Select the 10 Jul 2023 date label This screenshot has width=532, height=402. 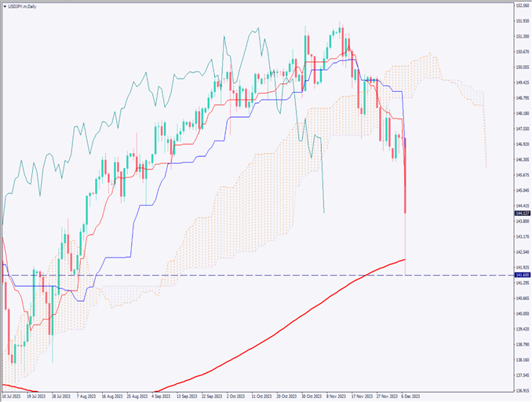(13, 397)
